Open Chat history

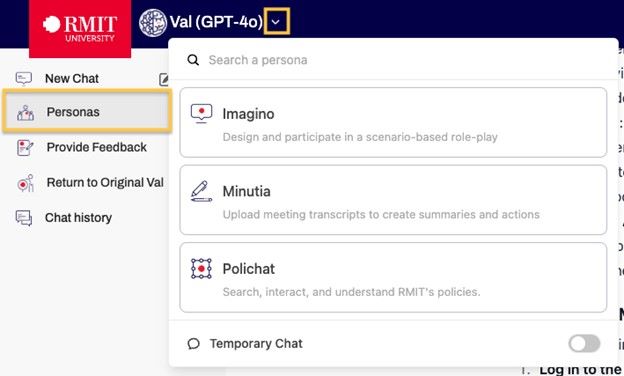pyautogui.click(x=78, y=218)
